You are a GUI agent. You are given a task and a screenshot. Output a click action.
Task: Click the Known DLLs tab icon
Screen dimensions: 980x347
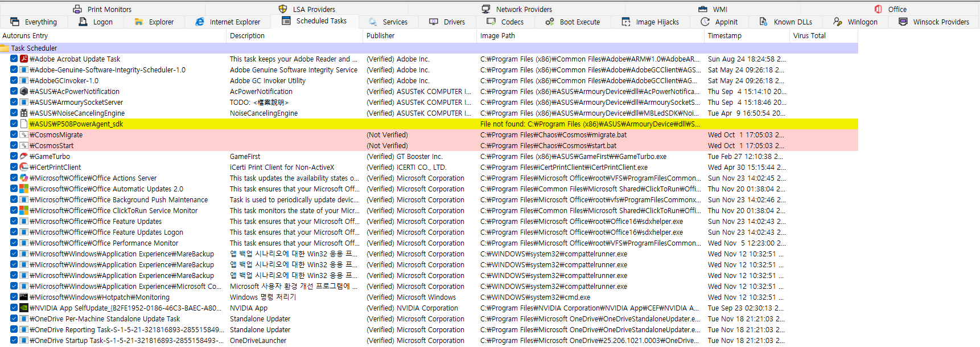tap(764, 22)
